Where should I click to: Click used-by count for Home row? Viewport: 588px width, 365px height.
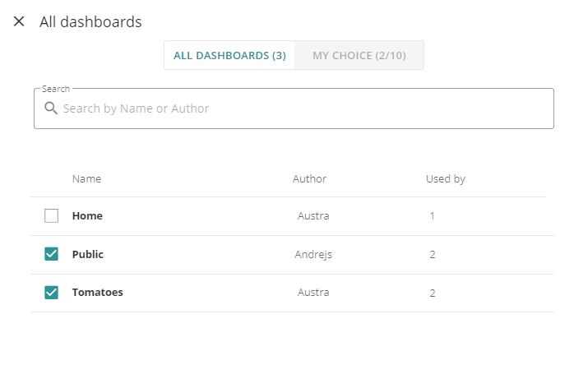point(433,216)
